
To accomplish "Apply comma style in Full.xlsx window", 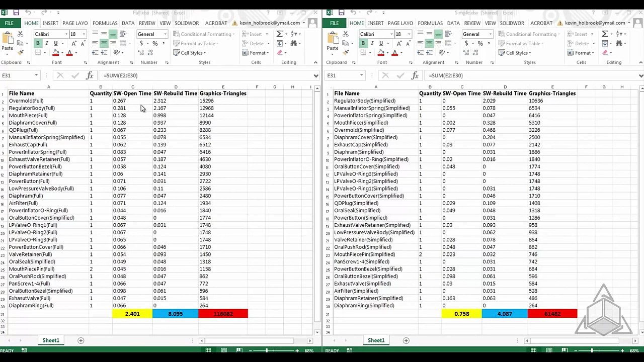I will tap(164, 44).
